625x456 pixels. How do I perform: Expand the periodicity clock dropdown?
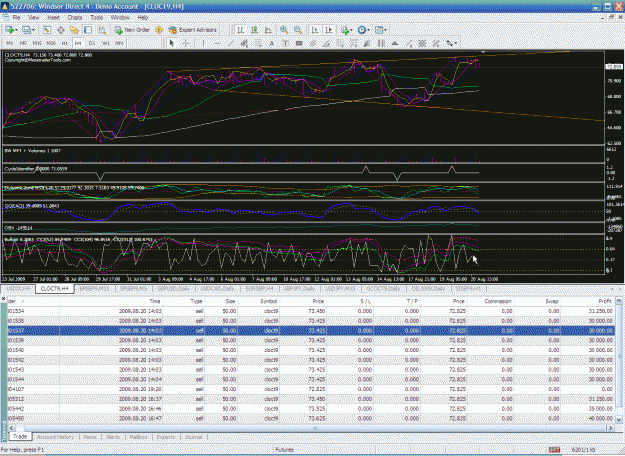click(x=368, y=30)
